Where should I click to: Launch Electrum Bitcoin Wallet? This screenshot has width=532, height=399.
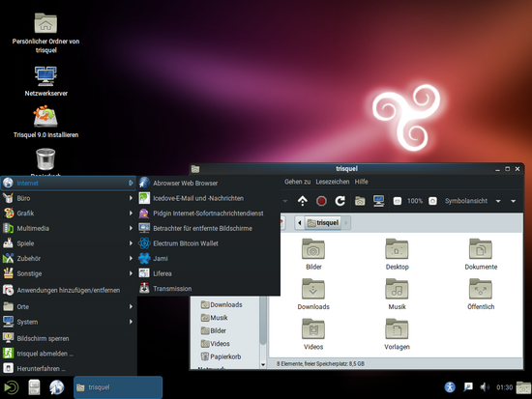tap(208, 243)
